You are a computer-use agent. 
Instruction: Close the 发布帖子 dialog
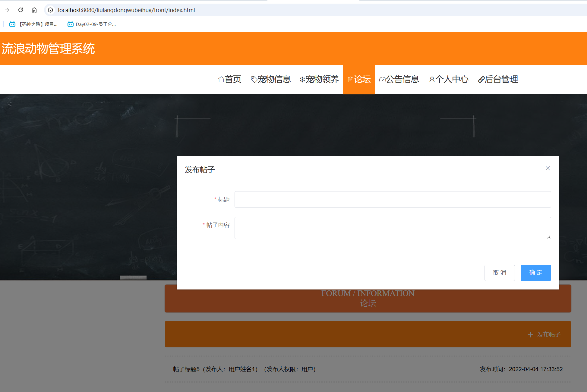548,168
